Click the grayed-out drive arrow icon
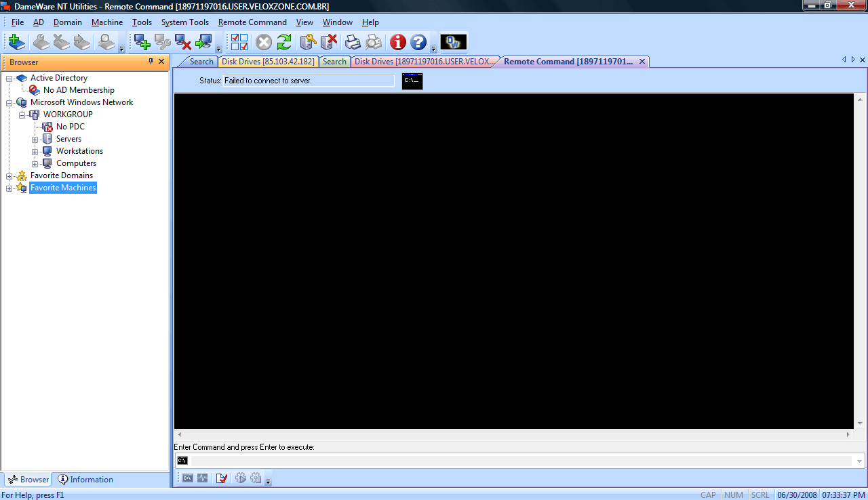The height and width of the screenshot is (500, 868). (82, 43)
